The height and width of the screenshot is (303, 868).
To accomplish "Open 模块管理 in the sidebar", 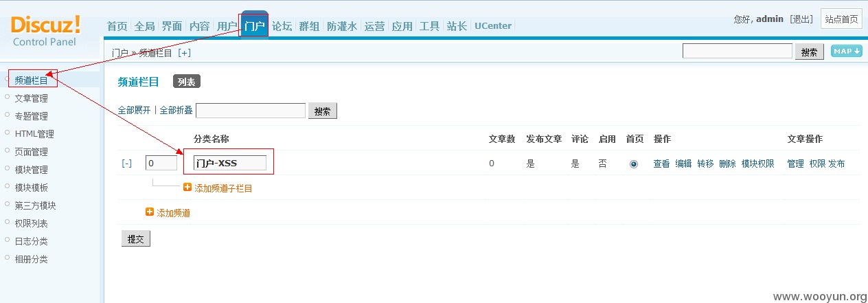I will (32, 170).
